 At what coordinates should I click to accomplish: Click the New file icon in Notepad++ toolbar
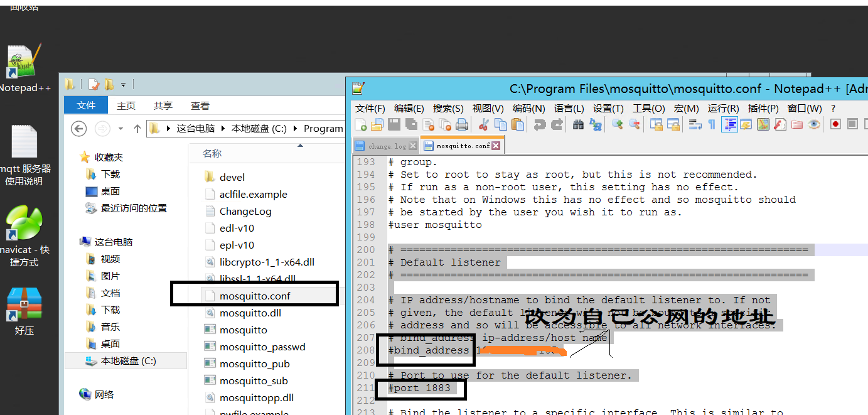coord(361,124)
